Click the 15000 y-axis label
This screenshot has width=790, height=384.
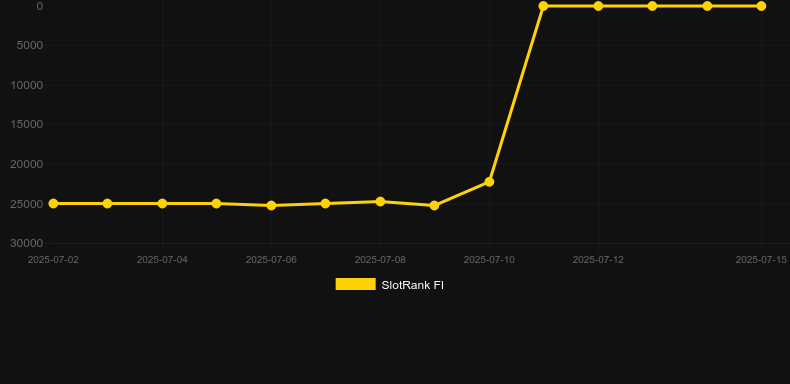click(x=27, y=124)
